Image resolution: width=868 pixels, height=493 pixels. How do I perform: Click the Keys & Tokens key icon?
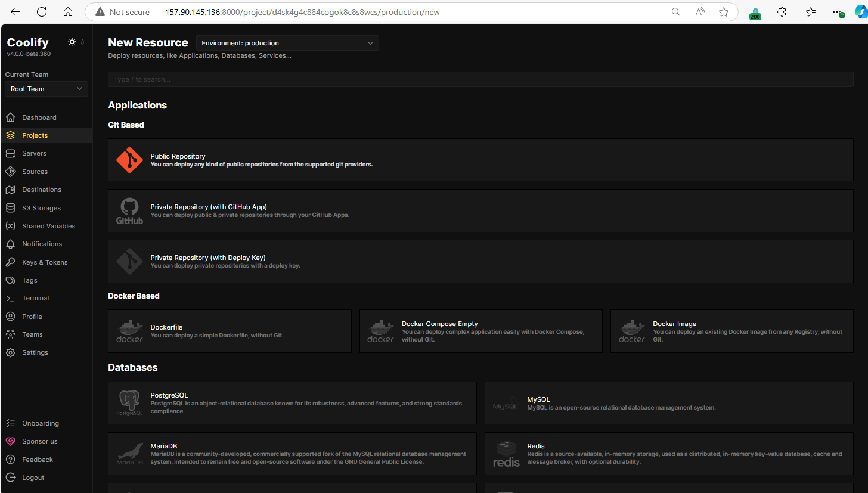pyautogui.click(x=10, y=262)
